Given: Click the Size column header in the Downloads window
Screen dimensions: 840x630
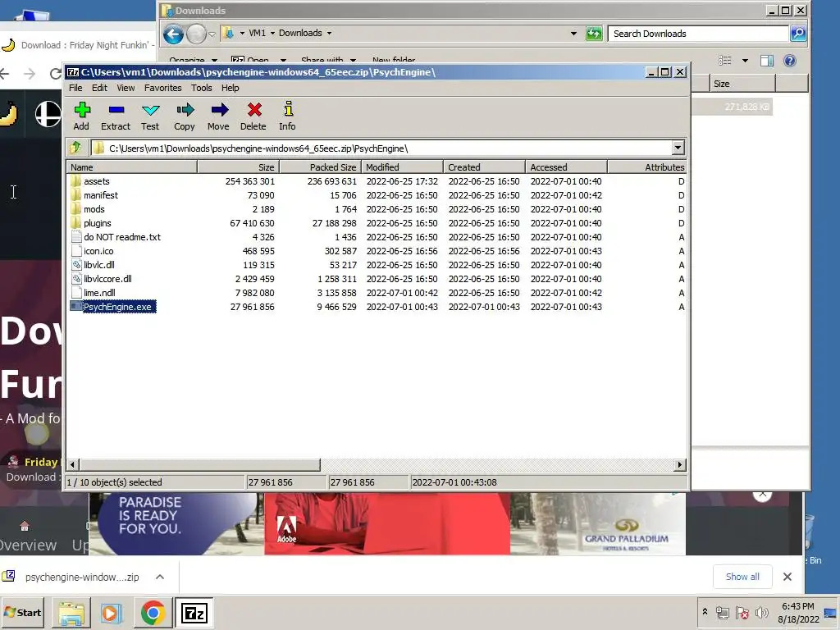Looking at the screenshot, I should pos(743,84).
